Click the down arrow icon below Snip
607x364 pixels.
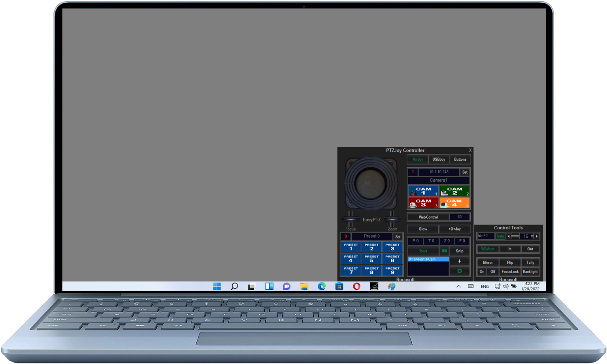[x=460, y=261]
